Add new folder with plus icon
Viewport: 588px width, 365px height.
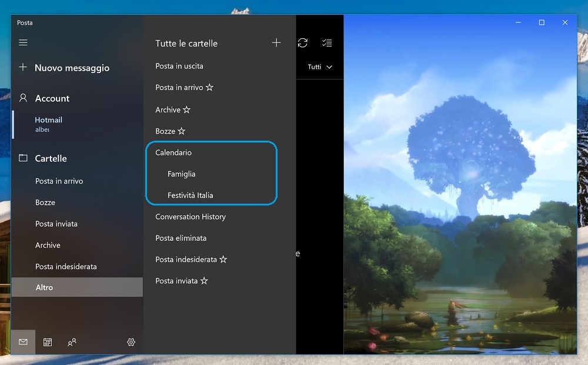276,43
